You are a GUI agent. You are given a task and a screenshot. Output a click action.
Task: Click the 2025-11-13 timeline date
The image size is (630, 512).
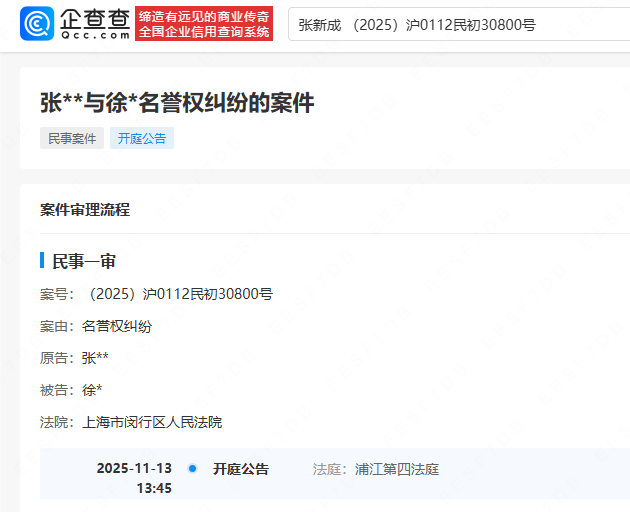pyautogui.click(x=134, y=469)
